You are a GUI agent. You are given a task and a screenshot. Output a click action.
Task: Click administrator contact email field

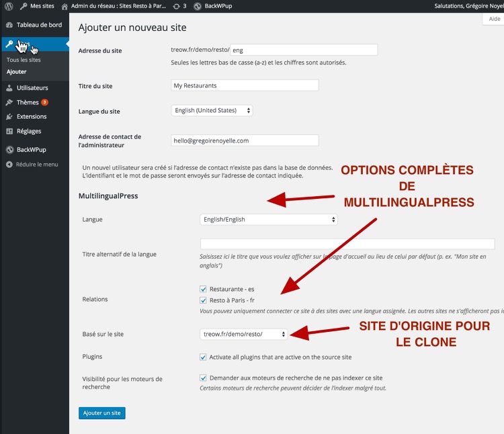(245, 140)
